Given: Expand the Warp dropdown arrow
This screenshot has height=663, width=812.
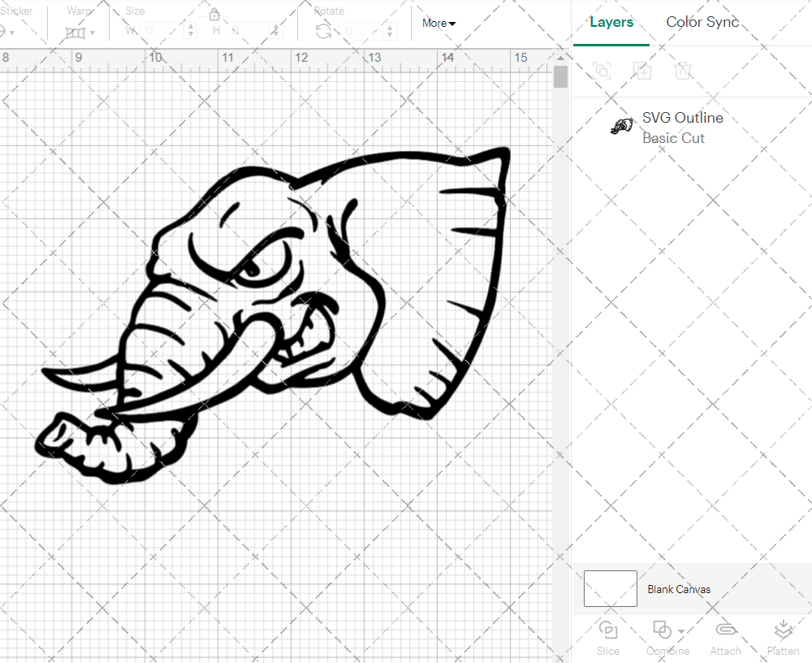Looking at the screenshot, I should (x=93, y=33).
